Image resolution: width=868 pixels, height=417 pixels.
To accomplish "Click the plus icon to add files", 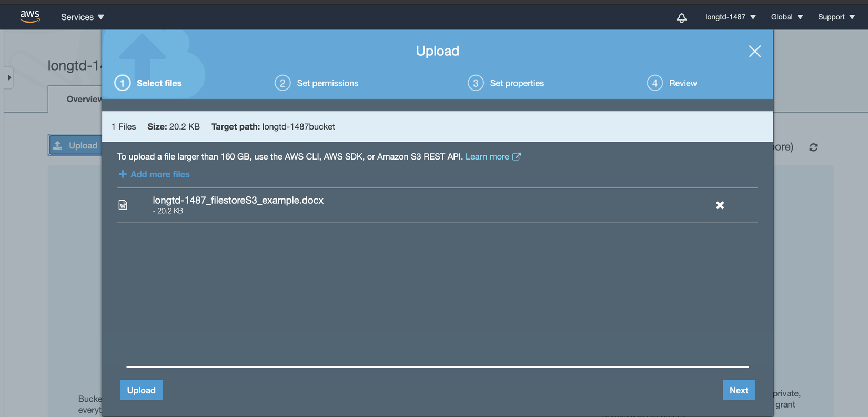I will [123, 174].
